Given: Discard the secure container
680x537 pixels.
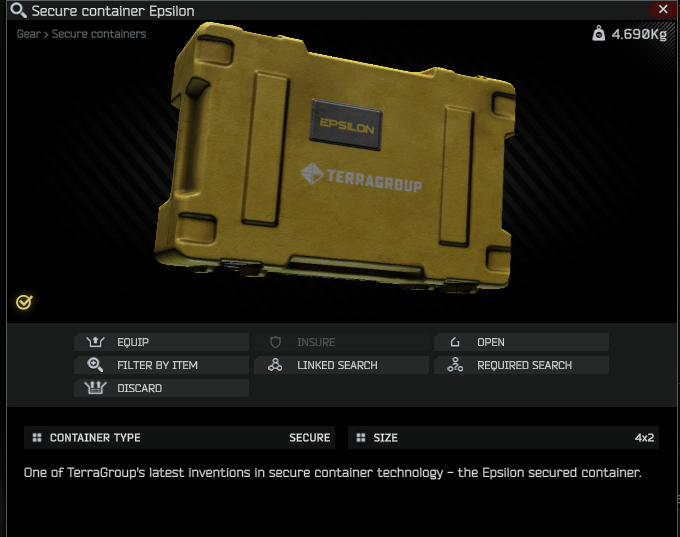Looking at the screenshot, I should [x=161, y=388].
